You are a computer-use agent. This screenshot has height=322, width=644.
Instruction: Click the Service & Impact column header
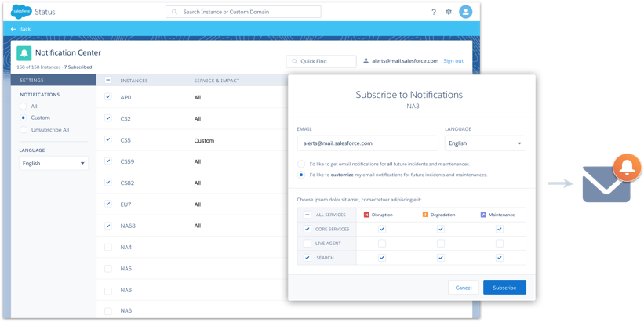pos(216,81)
